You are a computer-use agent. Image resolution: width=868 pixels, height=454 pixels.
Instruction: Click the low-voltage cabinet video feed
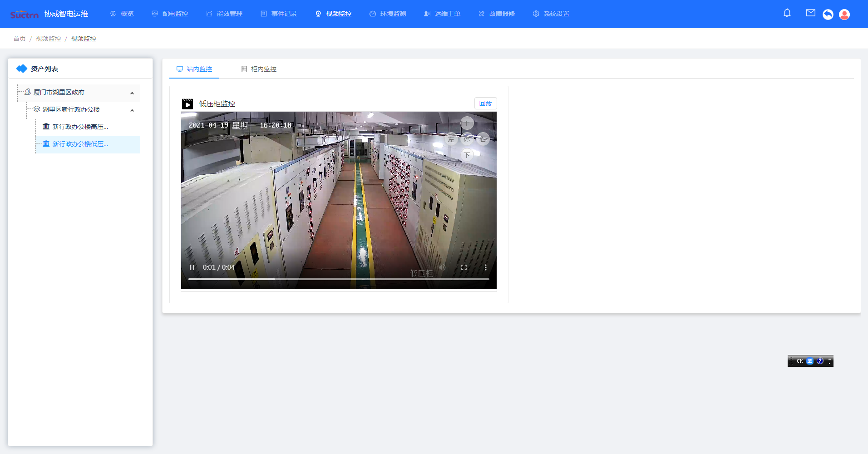(339, 200)
